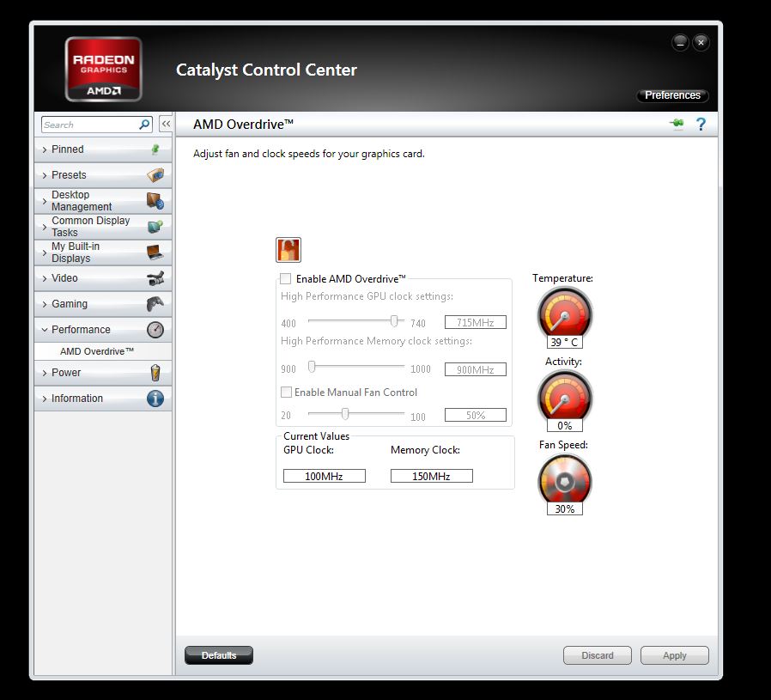Minimize the Catalyst Control Center window
Image resolution: width=771 pixels, height=700 pixels.
click(680, 43)
